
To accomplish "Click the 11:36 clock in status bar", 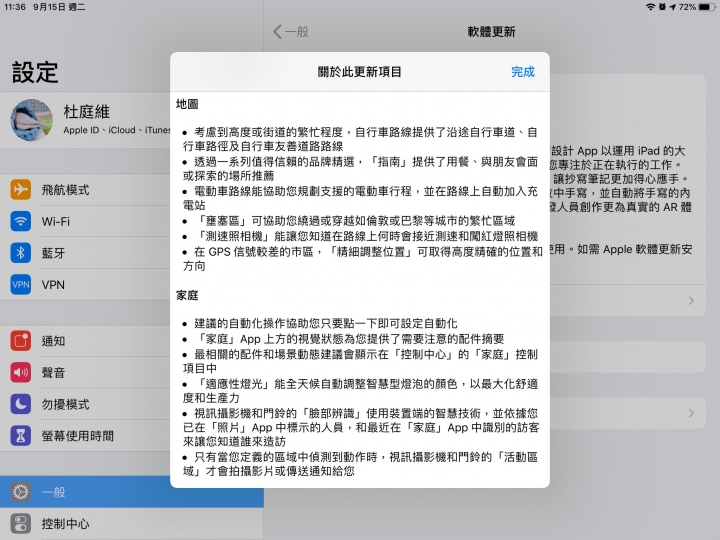I will [15, 7].
